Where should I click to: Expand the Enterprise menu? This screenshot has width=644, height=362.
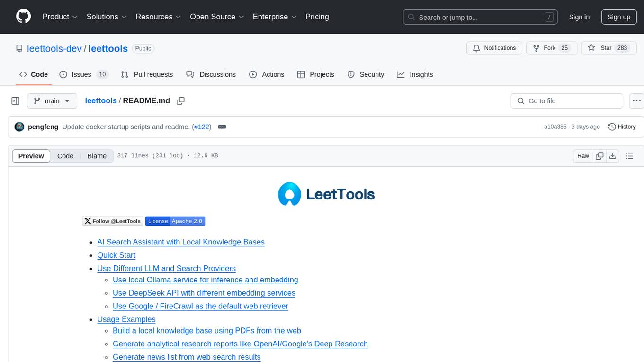[275, 17]
